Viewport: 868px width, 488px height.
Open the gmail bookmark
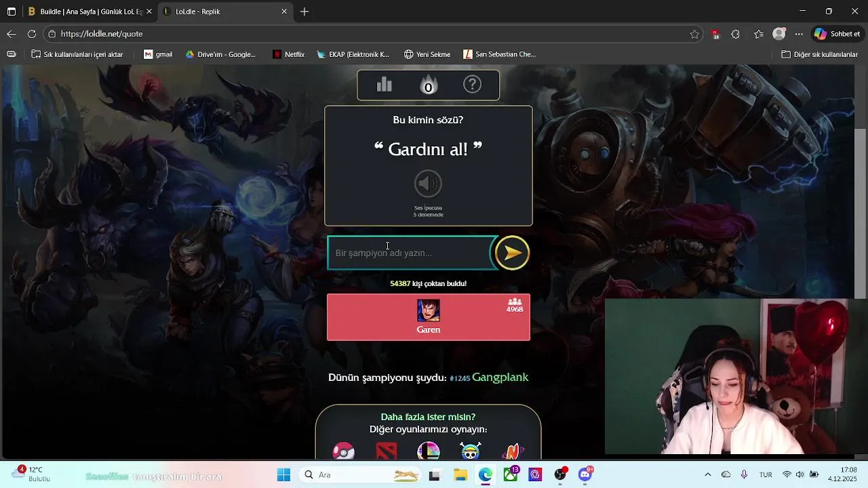coord(158,54)
